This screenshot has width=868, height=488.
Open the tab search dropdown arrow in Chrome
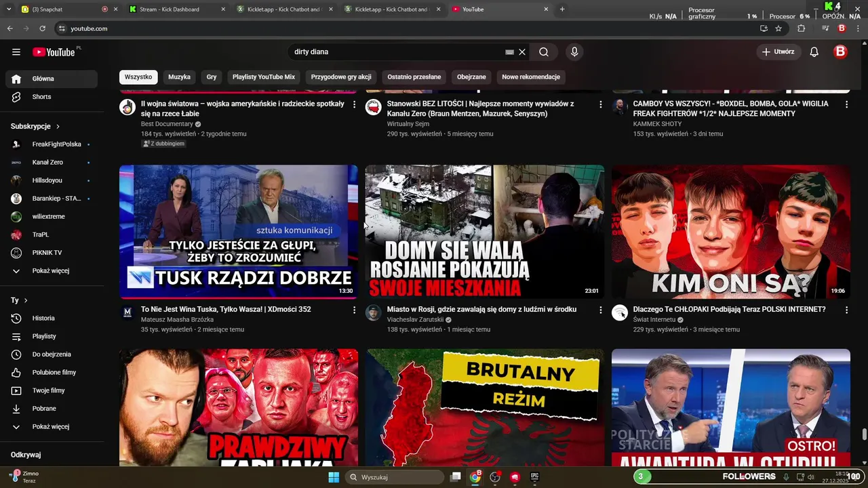coord(9,9)
